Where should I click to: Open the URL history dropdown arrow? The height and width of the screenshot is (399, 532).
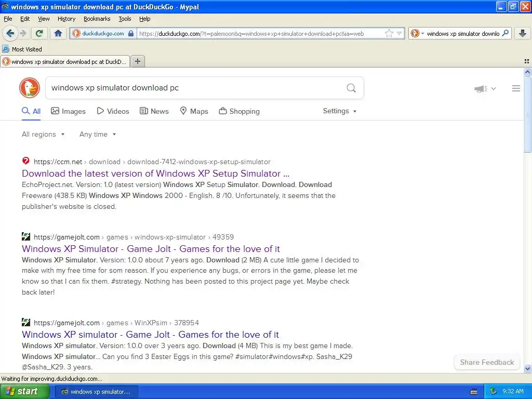(x=400, y=34)
